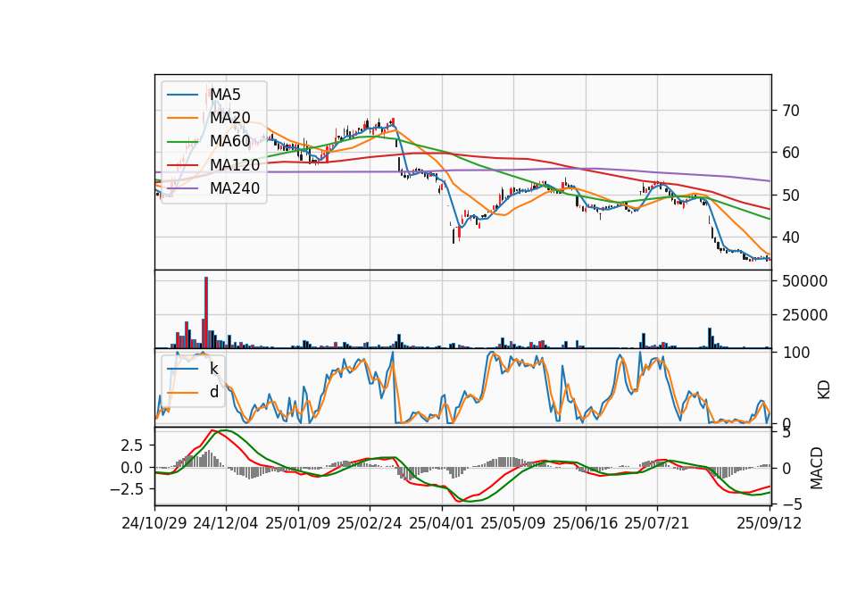The width and height of the screenshot is (857, 616).
Task: Click the k legend entry in KD panel
Action: click(214, 369)
